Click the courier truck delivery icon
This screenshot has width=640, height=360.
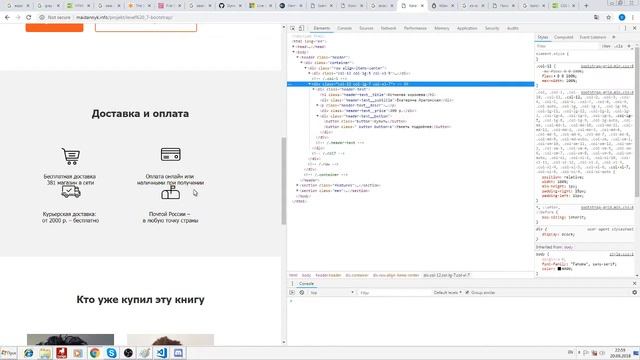[71, 192]
